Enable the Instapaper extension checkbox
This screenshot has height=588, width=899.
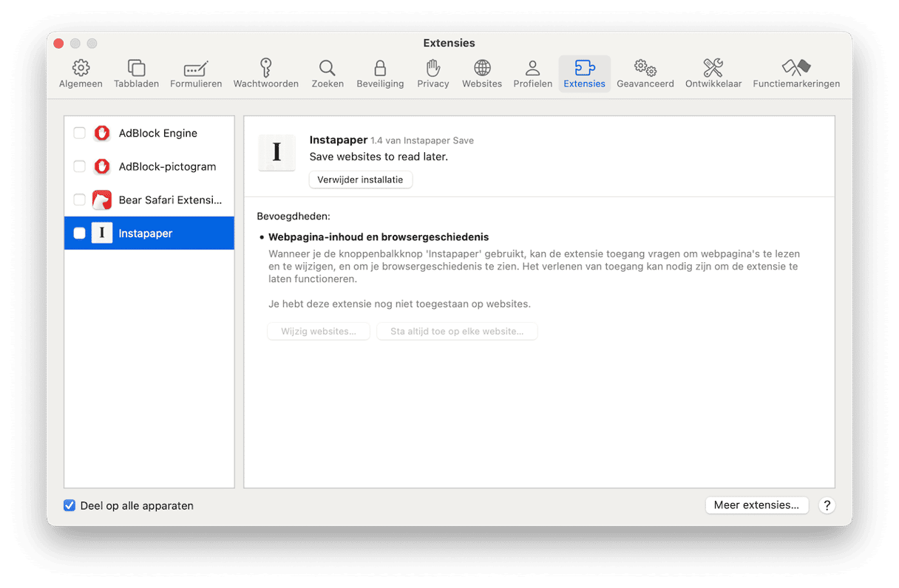[x=79, y=233]
